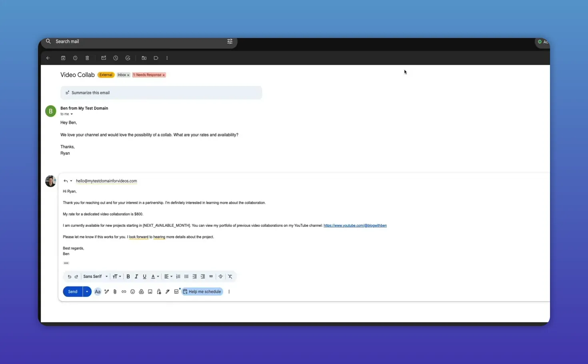Insert a bulleted list
This screenshot has height=364, width=588.
click(186, 276)
